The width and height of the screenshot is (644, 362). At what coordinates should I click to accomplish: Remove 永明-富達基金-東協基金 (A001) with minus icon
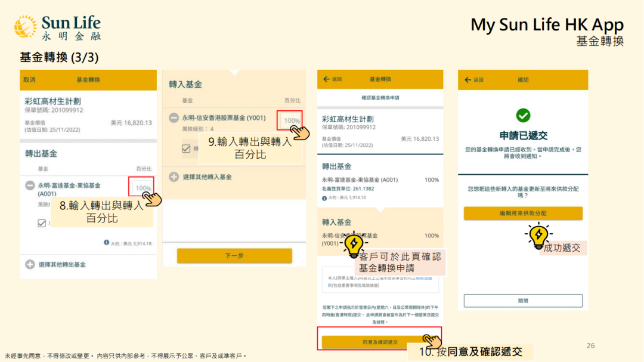coord(30,185)
